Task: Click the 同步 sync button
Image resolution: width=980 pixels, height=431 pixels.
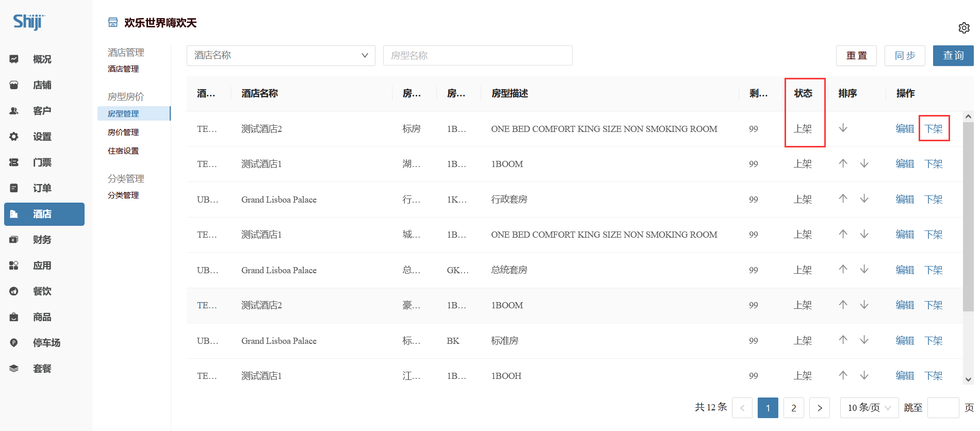Action: click(x=904, y=56)
